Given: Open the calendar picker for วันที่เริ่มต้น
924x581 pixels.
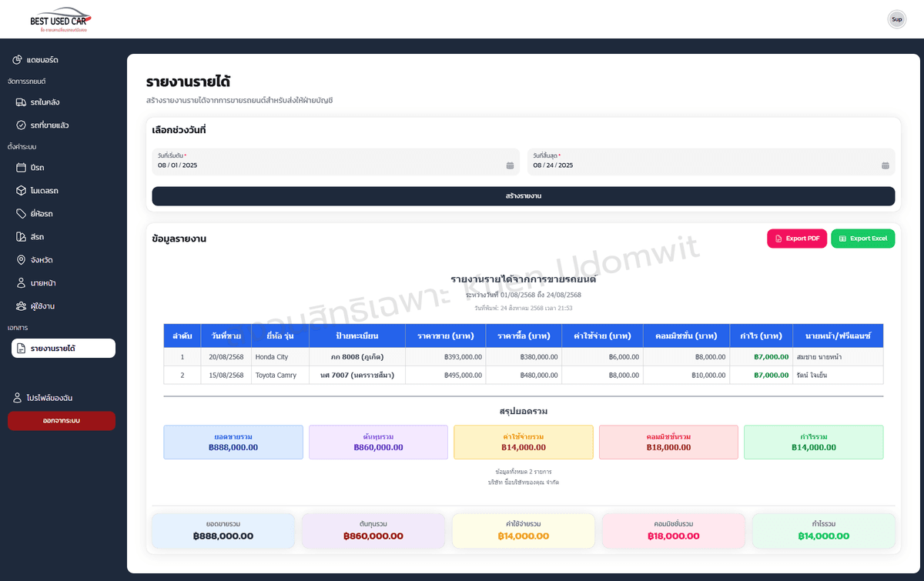Looking at the screenshot, I should point(510,165).
